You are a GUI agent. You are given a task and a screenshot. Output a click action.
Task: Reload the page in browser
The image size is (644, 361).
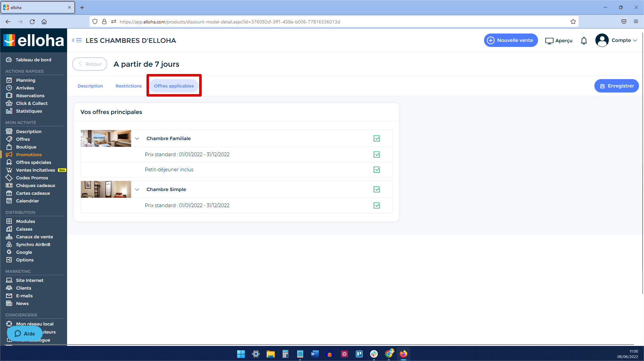coord(32,22)
